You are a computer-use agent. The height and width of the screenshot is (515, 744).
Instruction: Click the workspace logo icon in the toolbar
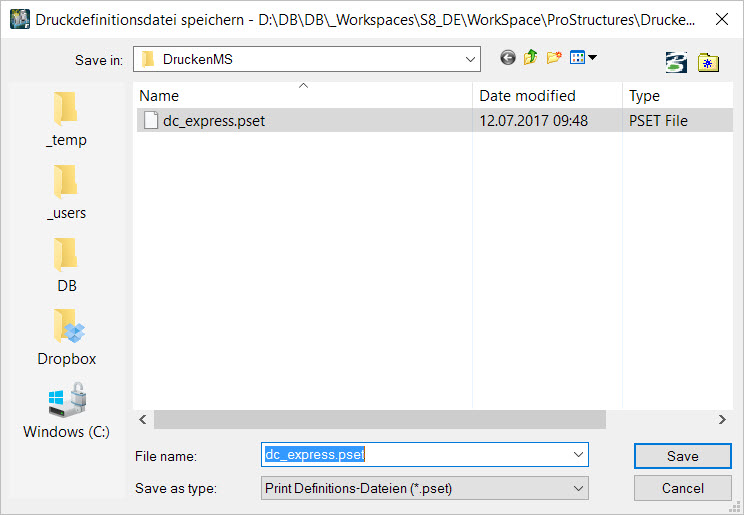pyautogui.click(x=676, y=62)
